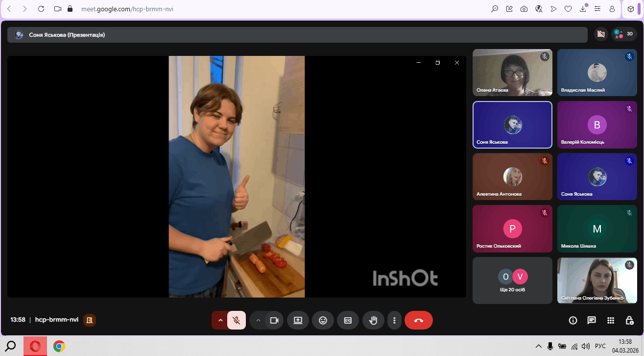
Task: Open the more options three-dot menu
Action: tap(394, 320)
